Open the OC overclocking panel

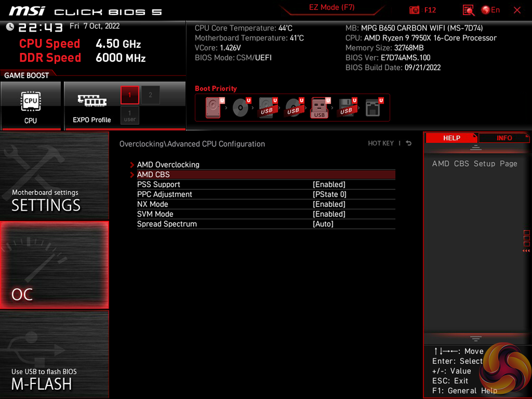(54, 265)
